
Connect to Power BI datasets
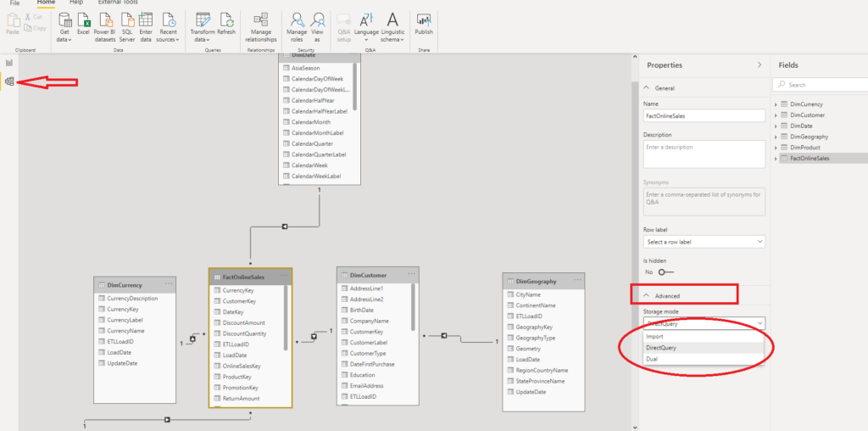point(104,28)
